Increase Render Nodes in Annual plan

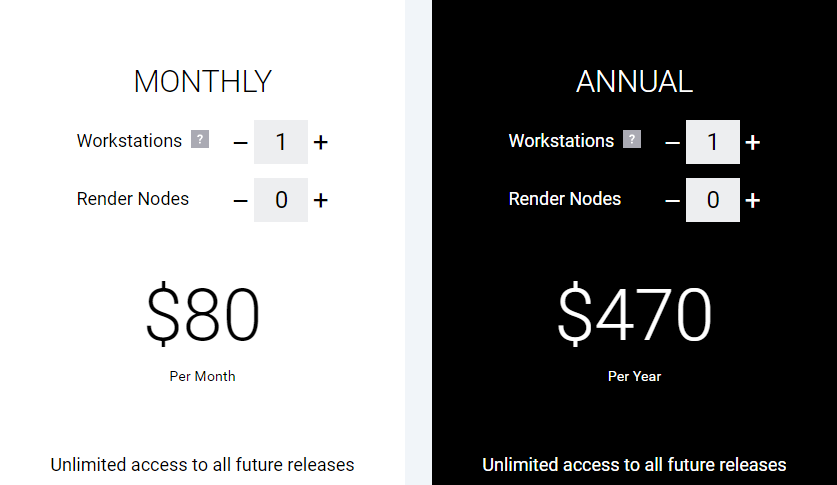753,201
